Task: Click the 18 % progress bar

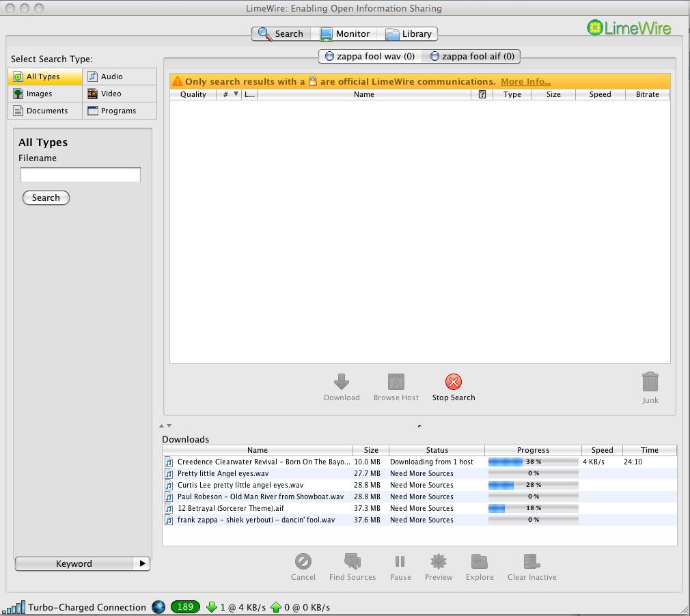Action: [534, 508]
